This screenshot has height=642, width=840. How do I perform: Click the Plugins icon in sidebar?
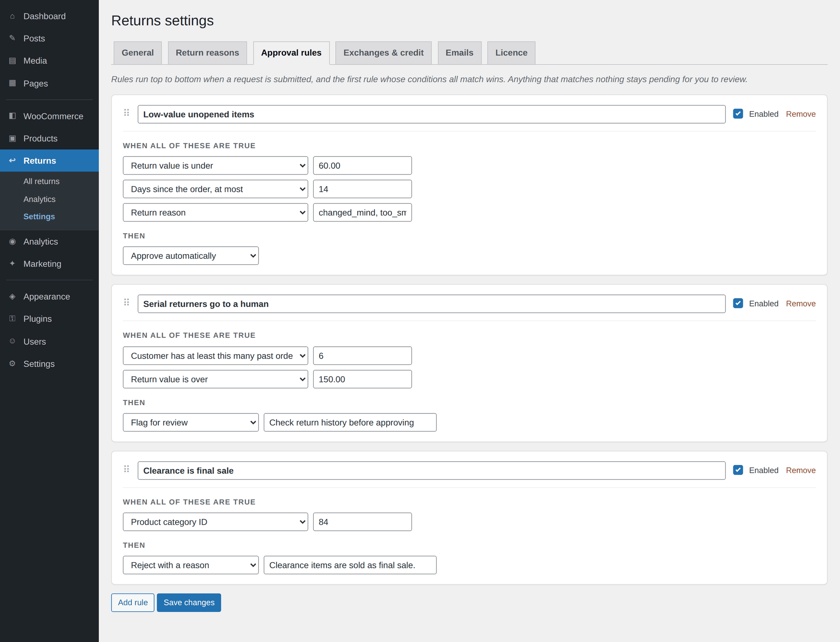(x=12, y=319)
